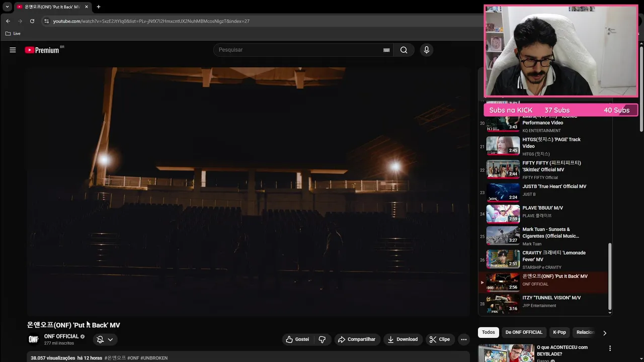The image size is (644, 362).
Task: Go back in browser history
Action: coord(8,21)
